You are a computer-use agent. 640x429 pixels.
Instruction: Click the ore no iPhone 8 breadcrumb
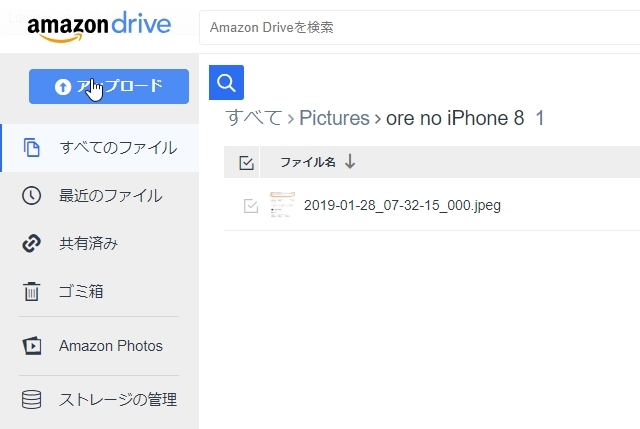tap(455, 118)
